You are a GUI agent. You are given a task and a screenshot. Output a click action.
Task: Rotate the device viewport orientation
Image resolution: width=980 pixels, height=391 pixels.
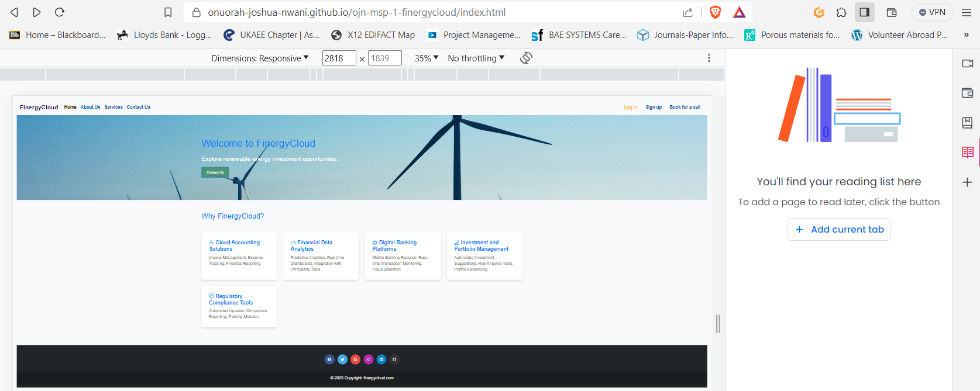[526, 58]
